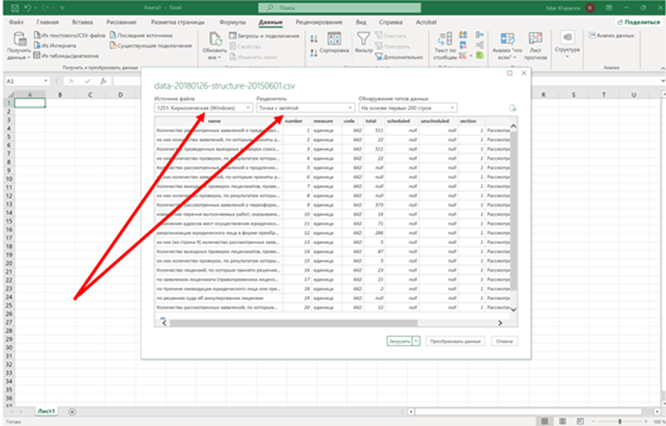Image resolution: width=666 pixels, height=426 pixels.
Task: Expand the Загрузить button arrow
Action: click(x=416, y=341)
